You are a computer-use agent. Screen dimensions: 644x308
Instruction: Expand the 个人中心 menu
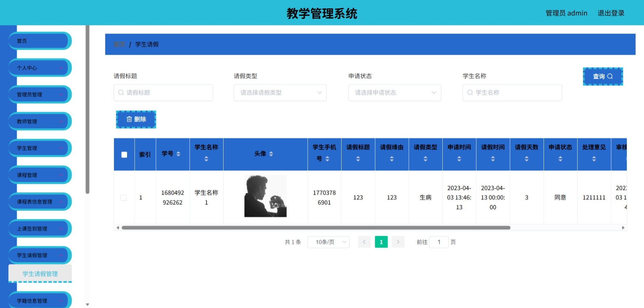tap(40, 68)
